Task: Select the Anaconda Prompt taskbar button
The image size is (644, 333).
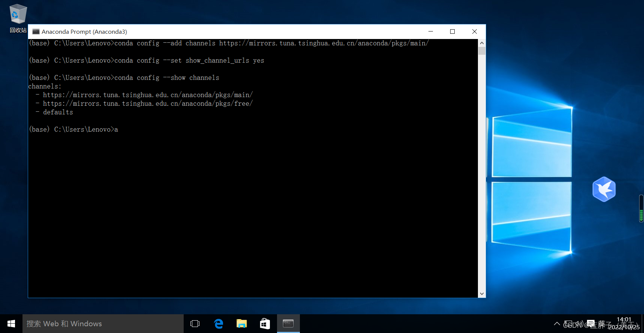Action: click(x=288, y=324)
